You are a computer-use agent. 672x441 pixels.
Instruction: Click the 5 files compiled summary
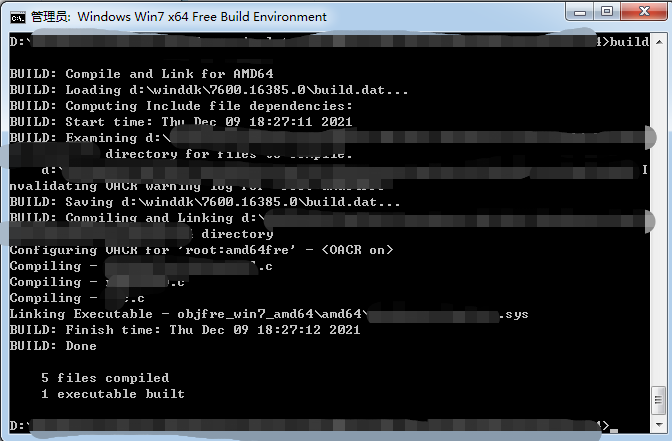[x=105, y=378]
